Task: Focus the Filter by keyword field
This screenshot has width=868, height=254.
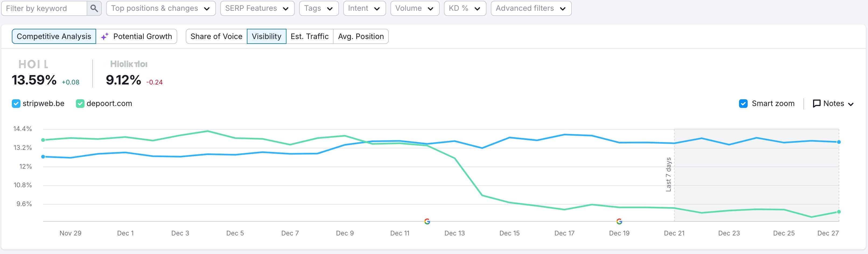Action: [44, 8]
